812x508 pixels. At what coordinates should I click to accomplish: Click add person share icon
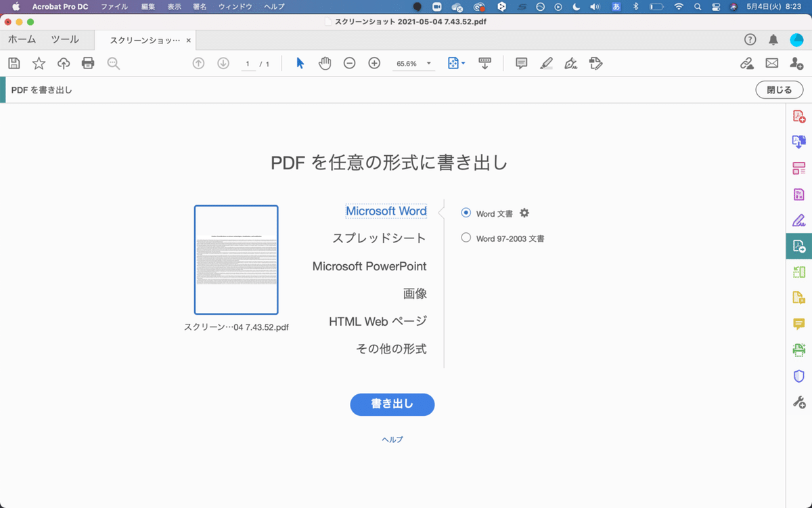[x=796, y=63]
